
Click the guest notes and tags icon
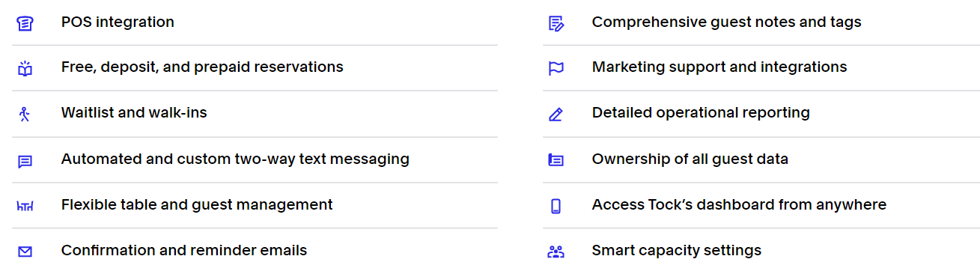click(x=556, y=23)
